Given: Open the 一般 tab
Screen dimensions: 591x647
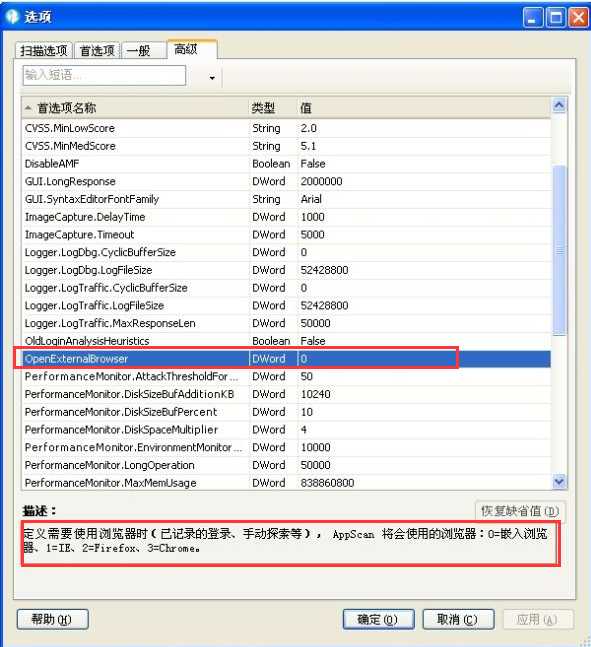Looking at the screenshot, I should [138, 51].
